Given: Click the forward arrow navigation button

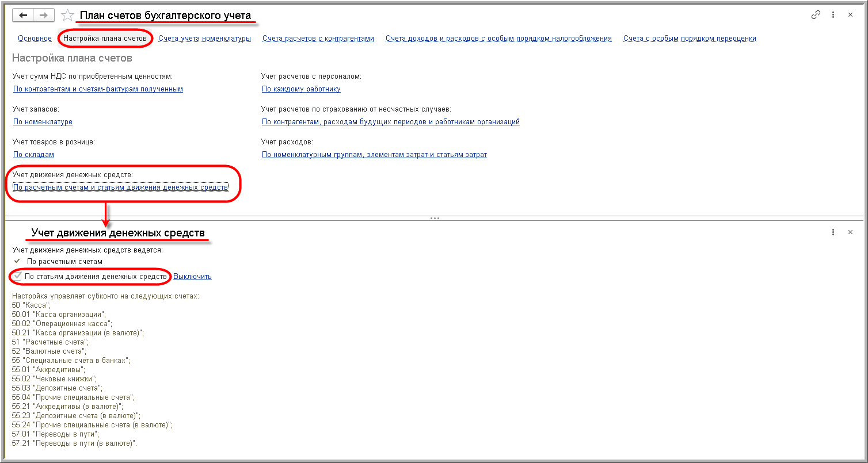Looking at the screenshot, I should [44, 16].
